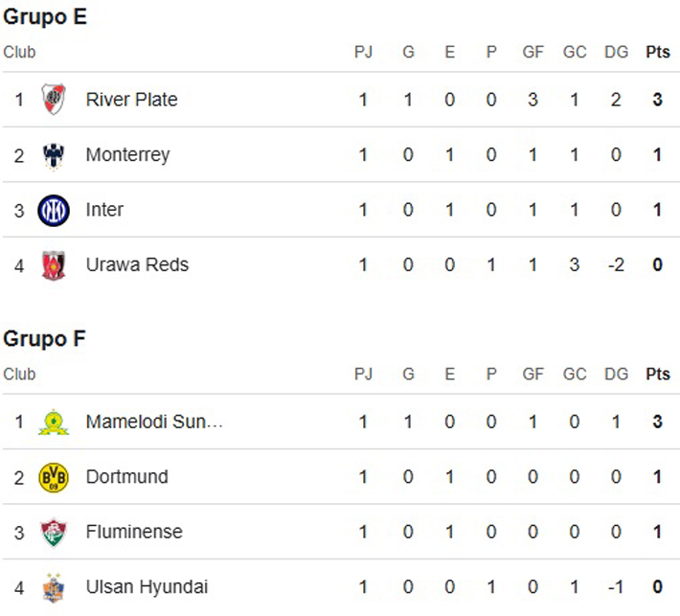Open the truncated Mamelodi Sun... team name
The height and width of the screenshot is (616, 680).
tap(154, 422)
